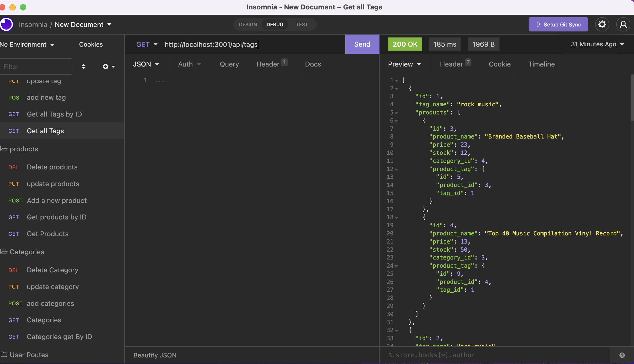
Task: Select the update category request
Action: [x=62, y=287]
